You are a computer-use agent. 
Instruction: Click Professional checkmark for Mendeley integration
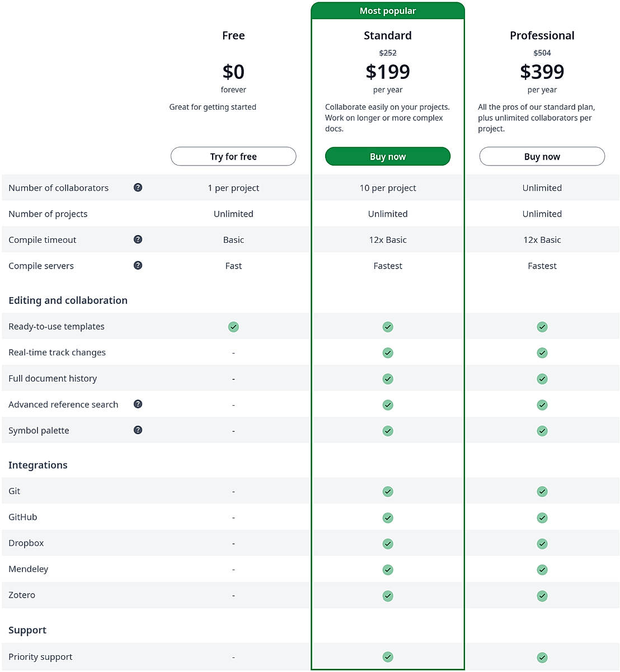[542, 570]
